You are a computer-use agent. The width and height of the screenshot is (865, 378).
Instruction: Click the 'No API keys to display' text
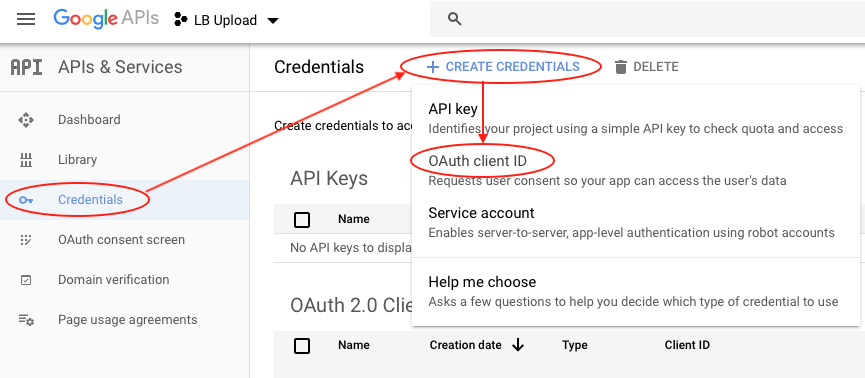[x=351, y=248]
